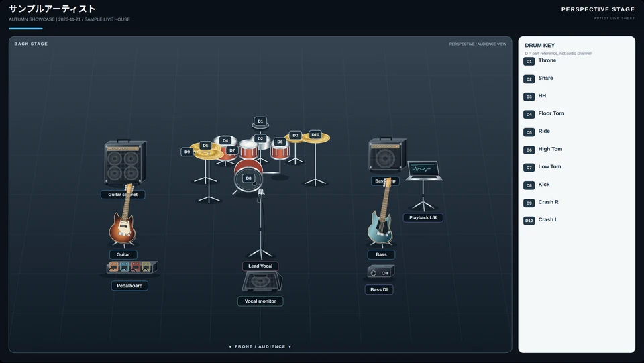The width and height of the screenshot is (644, 363).
Task: Click the D3 badge in Drum Key
Action: click(x=529, y=97)
